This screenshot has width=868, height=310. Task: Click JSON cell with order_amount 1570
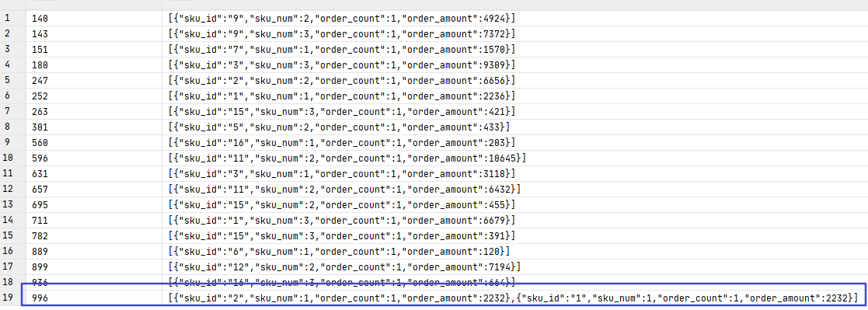514,49
